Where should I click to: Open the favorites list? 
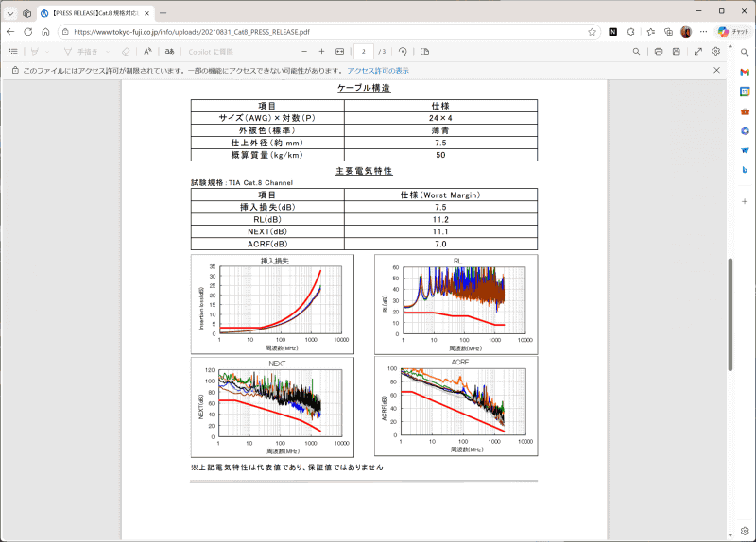point(651,32)
